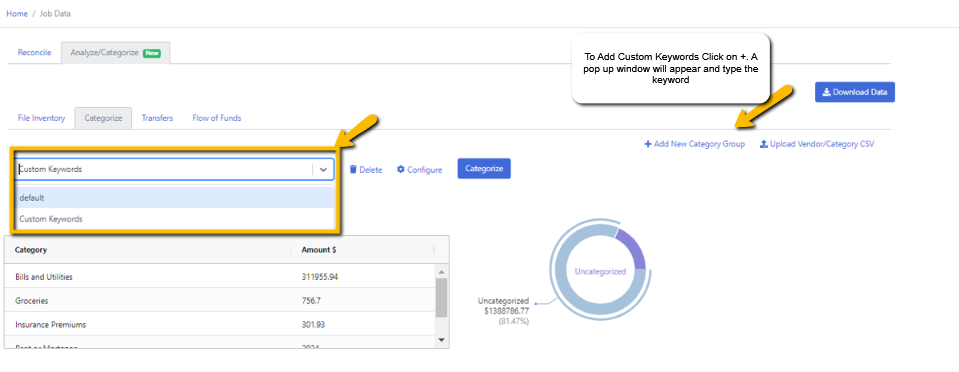This screenshot has height=372, width=959.
Task: Switch to Flow of Funds tab
Action: pos(217,118)
